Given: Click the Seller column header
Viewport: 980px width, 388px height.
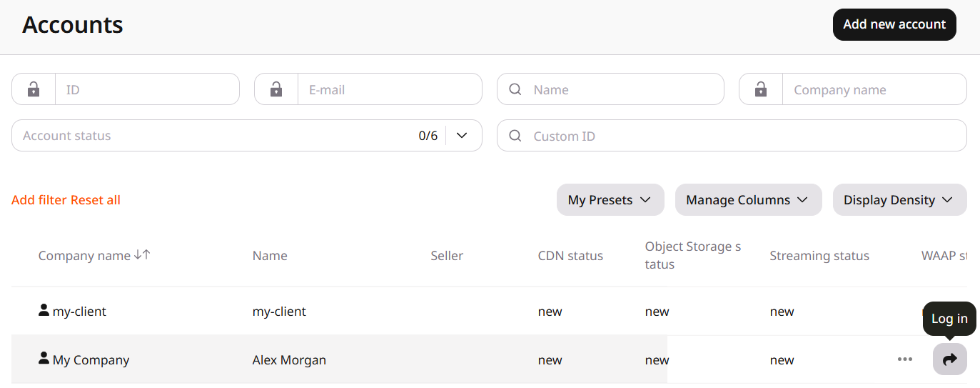Looking at the screenshot, I should point(447,256).
